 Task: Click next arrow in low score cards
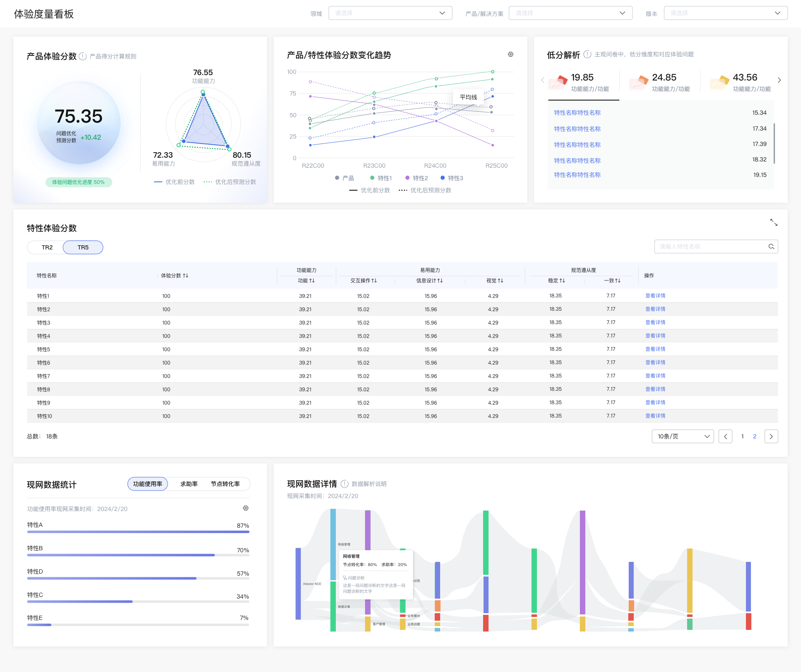[779, 80]
